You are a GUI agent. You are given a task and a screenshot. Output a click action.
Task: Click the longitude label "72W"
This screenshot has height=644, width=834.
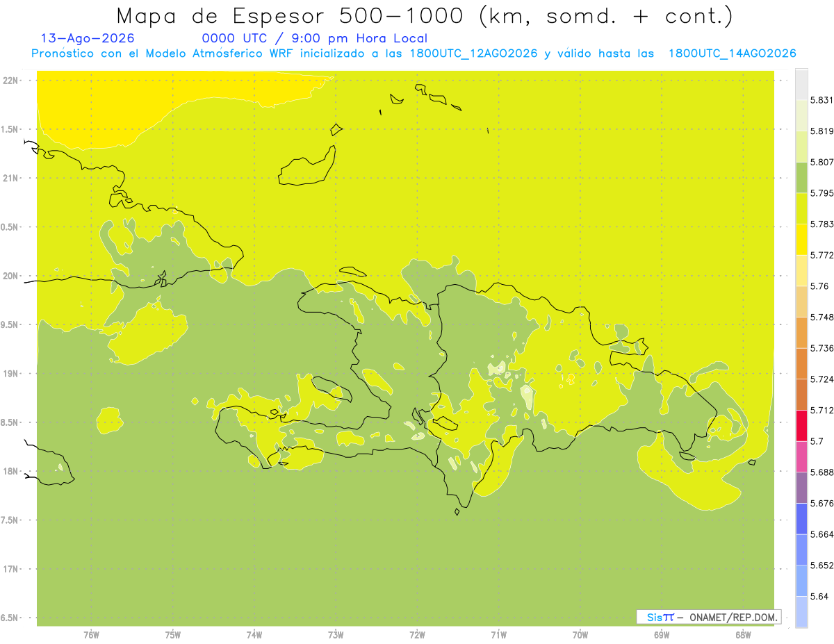coord(418,635)
